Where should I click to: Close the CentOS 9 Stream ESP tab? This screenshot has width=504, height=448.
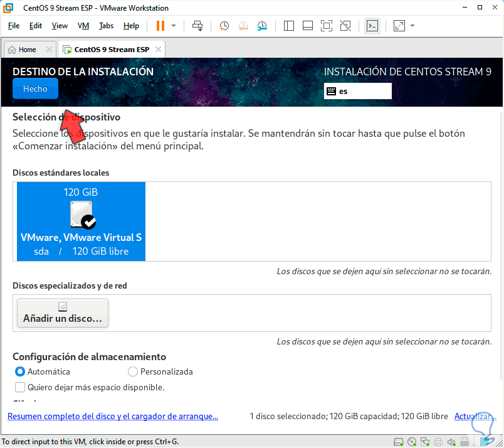pos(158,49)
